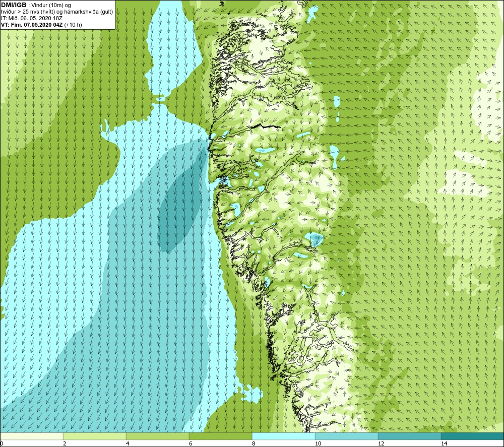Click the 2-4 m/s light green legend swatch
The height and width of the screenshot is (447, 504).
click(95, 436)
